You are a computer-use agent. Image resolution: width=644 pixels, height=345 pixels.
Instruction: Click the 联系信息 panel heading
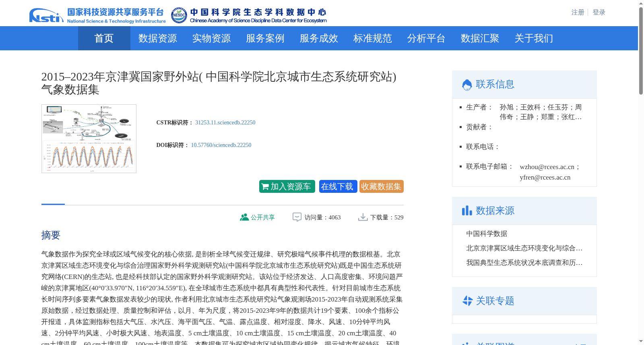(x=495, y=84)
